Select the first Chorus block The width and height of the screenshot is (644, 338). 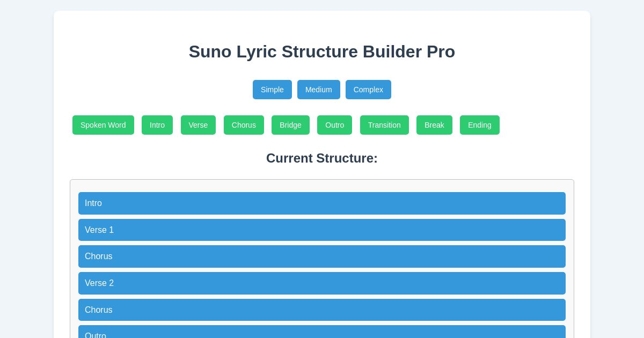pos(322,256)
